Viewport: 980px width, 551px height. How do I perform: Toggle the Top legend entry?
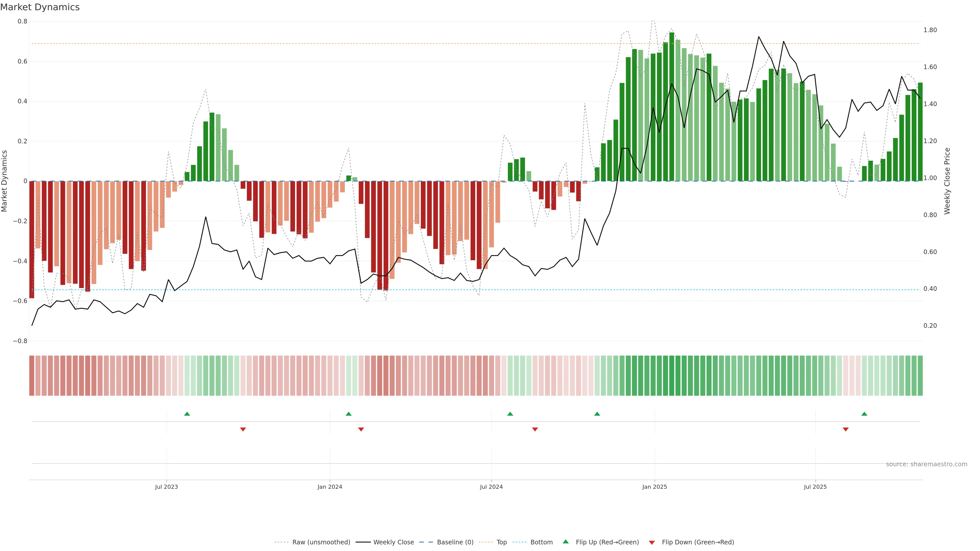[501, 542]
